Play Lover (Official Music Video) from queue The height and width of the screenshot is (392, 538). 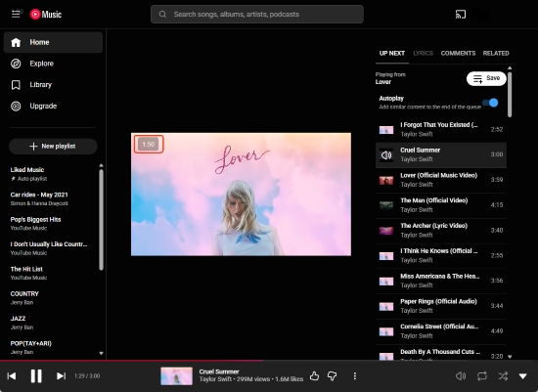[441, 180]
